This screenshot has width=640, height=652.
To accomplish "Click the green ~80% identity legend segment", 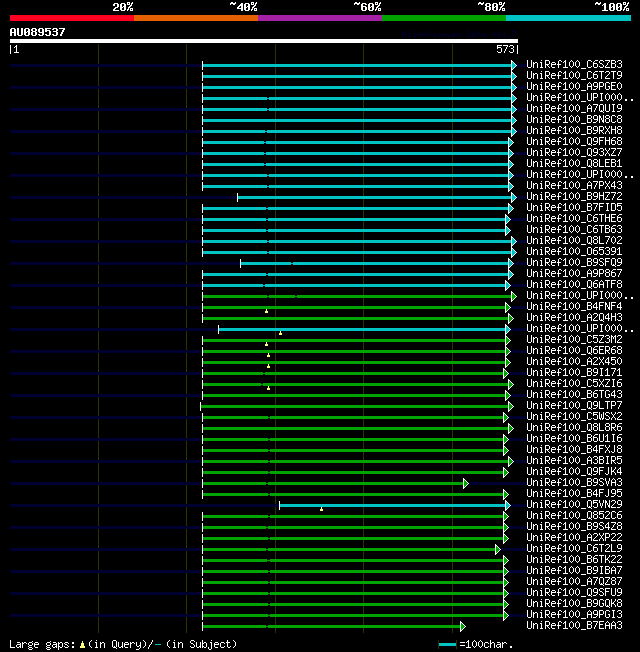I will [x=444, y=18].
